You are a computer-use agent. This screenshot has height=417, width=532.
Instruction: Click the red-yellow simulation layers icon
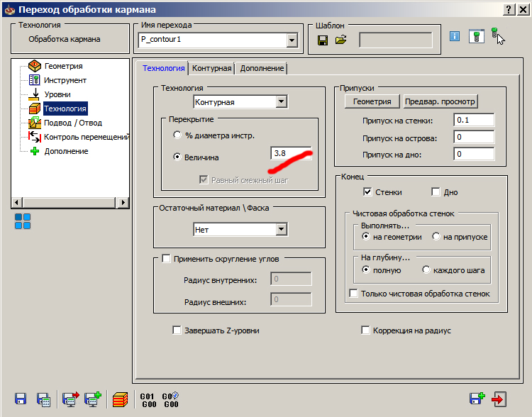pos(120,399)
